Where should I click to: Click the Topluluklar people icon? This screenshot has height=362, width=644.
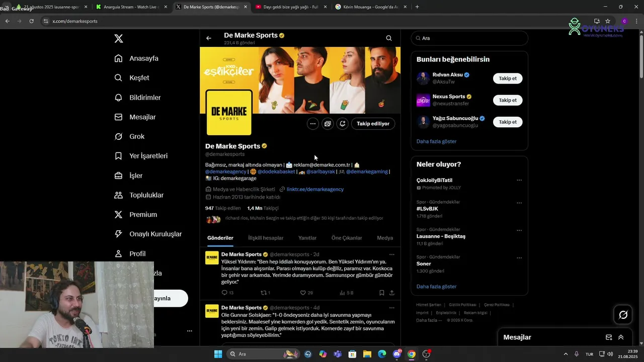(119, 195)
